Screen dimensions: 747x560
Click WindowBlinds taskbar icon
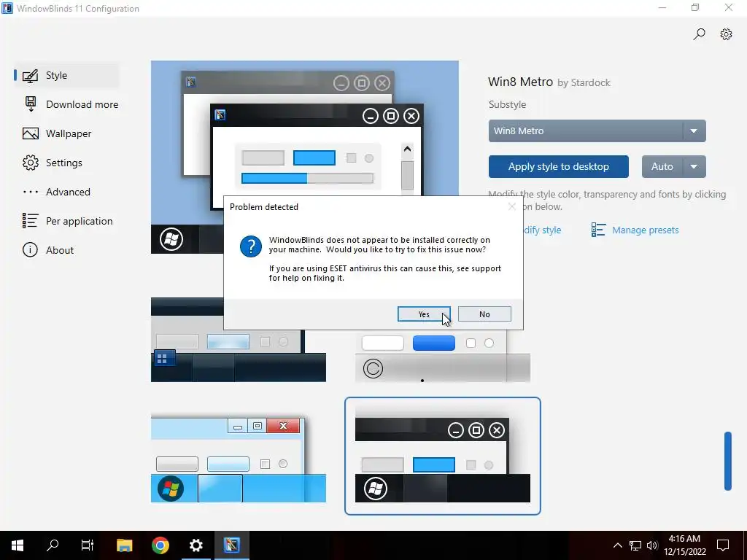[231, 545]
